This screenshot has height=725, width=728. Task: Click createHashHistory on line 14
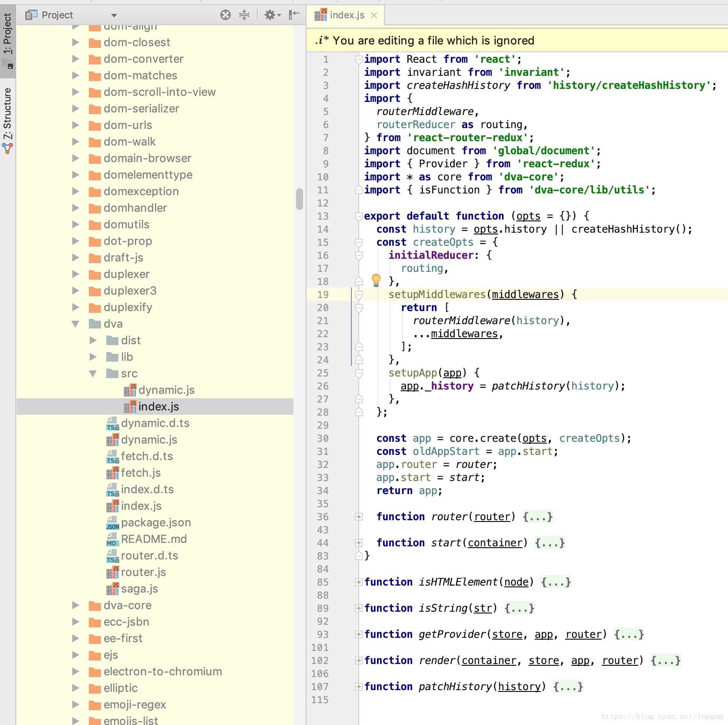[x=623, y=229]
